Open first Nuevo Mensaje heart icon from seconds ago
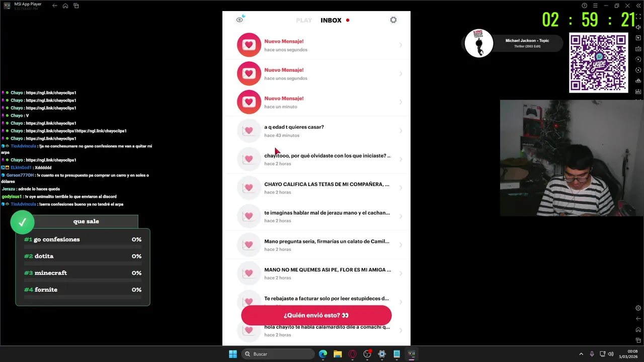The width and height of the screenshot is (644, 362). coord(249,45)
